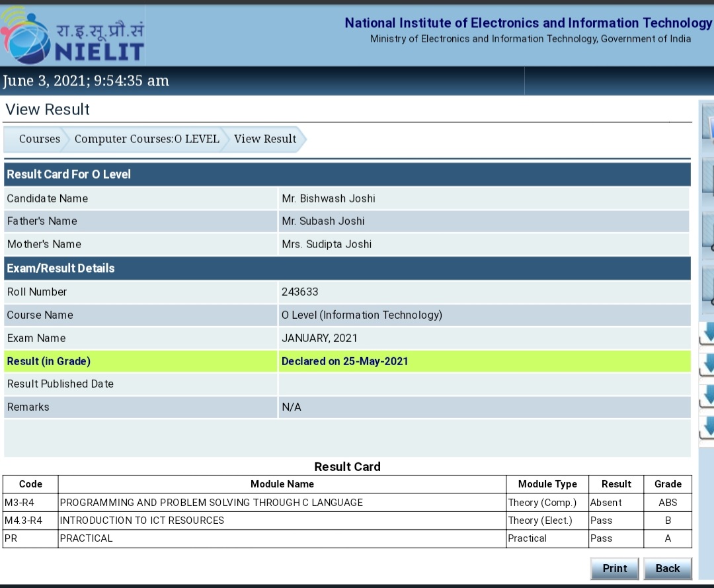Open Computer Courses:O LEVEL breadcrumb item
Screen dimensions: 714x588
(147, 139)
